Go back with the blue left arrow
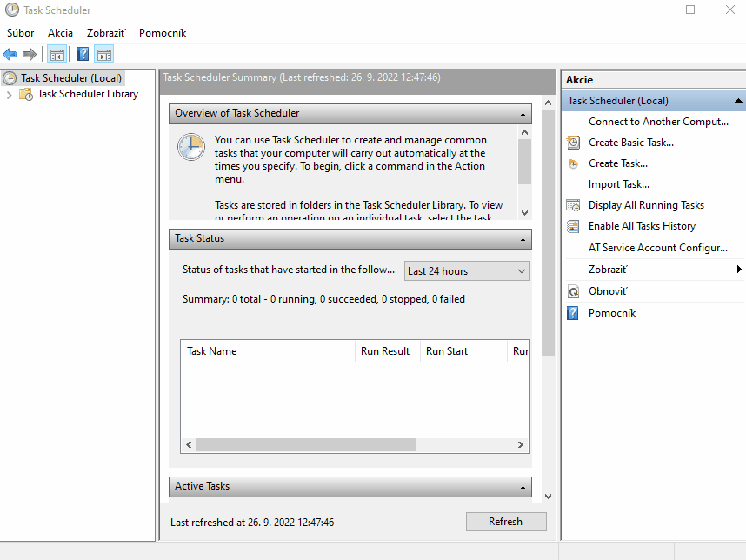 [x=10, y=54]
